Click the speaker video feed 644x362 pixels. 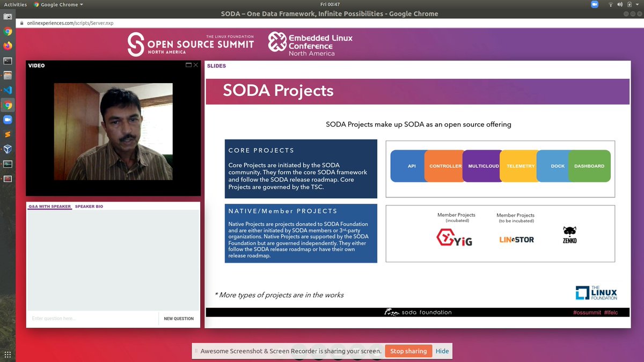tap(114, 131)
